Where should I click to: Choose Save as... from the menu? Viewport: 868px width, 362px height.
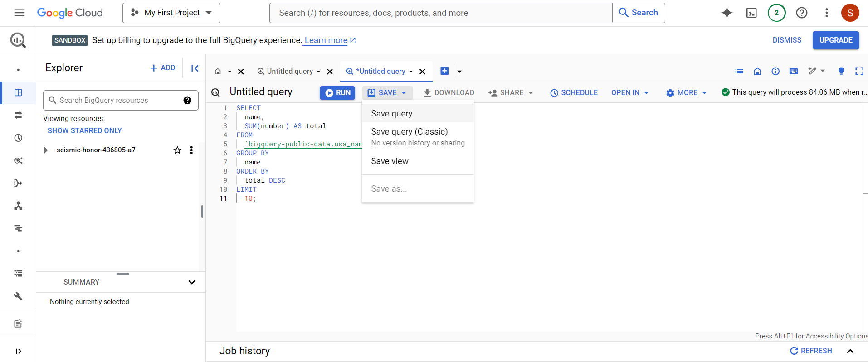[x=418, y=188]
